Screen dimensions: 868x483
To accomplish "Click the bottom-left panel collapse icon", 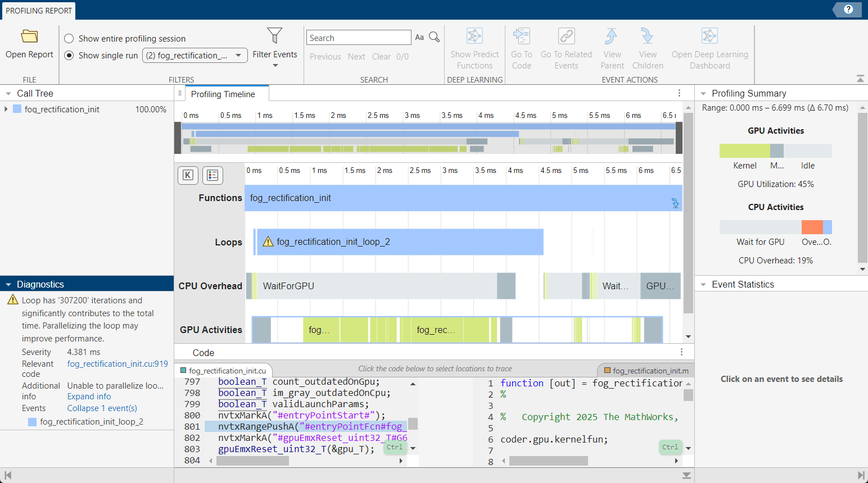I will click(x=8, y=475).
